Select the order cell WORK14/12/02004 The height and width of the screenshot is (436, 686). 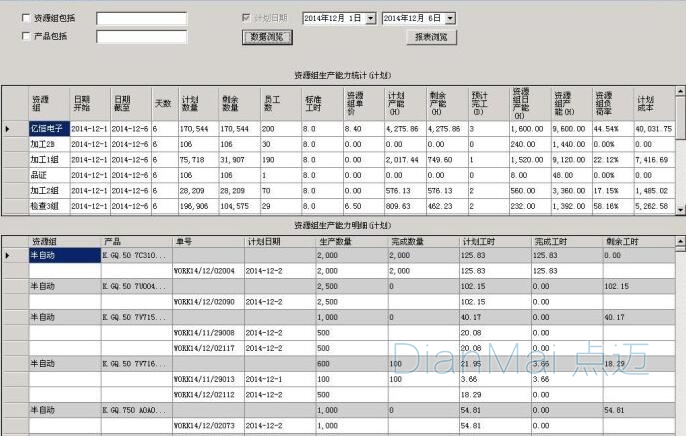pos(207,270)
